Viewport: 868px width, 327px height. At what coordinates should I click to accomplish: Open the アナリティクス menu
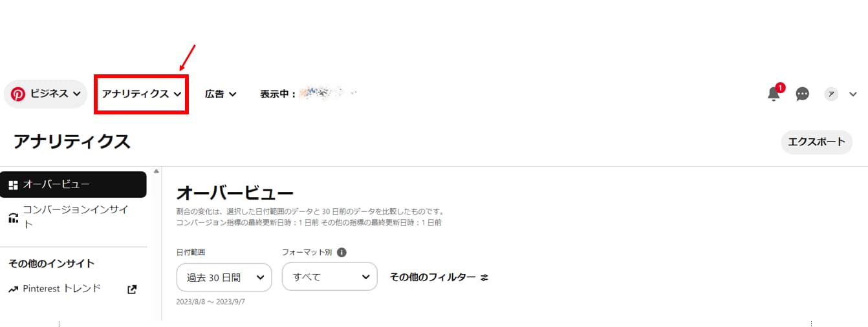[x=141, y=94]
